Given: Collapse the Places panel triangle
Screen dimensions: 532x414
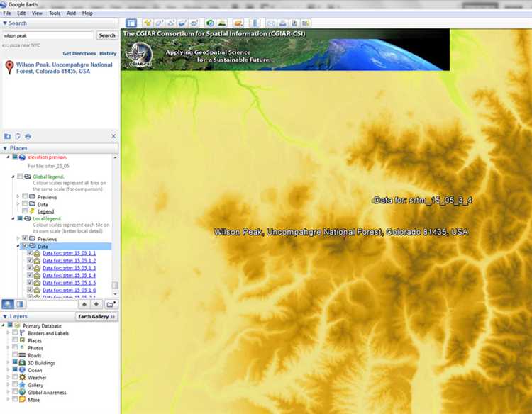Looking at the screenshot, I should (x=5, y=148).
